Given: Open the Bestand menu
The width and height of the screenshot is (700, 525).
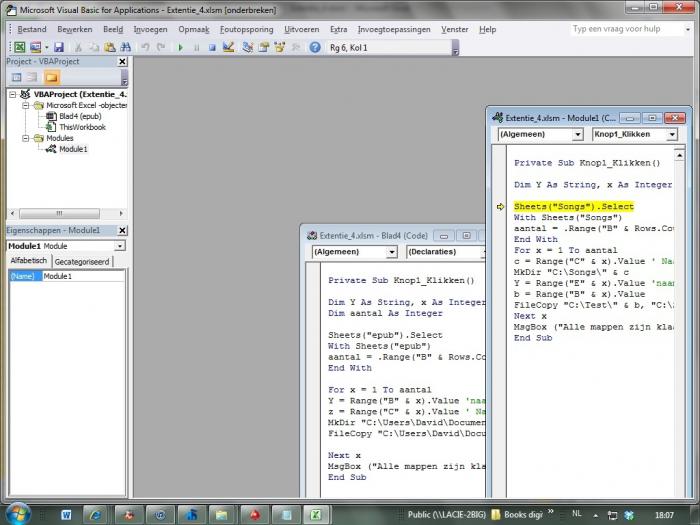Looking at the screenshot, I should [x=32, y=29].
